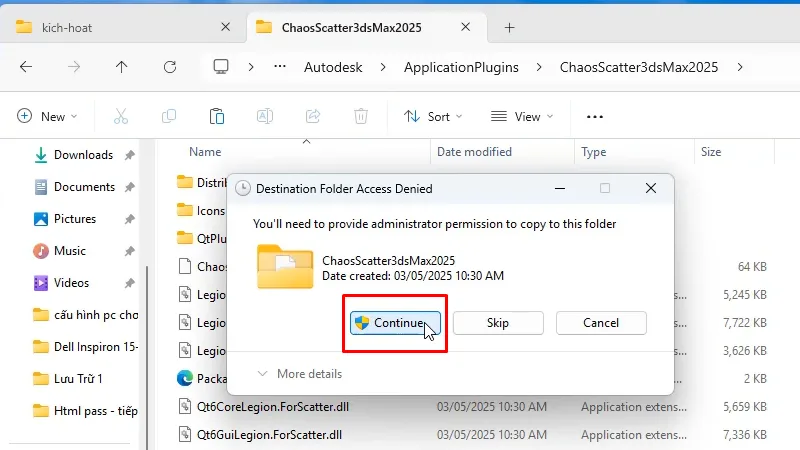The height and width of the screenshot is (450, 800).
Task: Click the Refresh arrow icon
Action: [170, 67]
